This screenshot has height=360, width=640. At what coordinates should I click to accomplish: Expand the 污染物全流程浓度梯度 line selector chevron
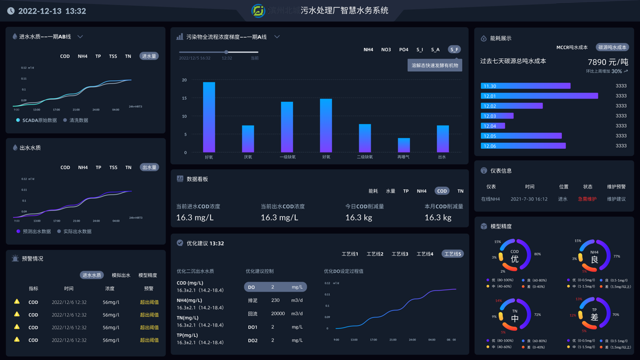tap(277, 37)
